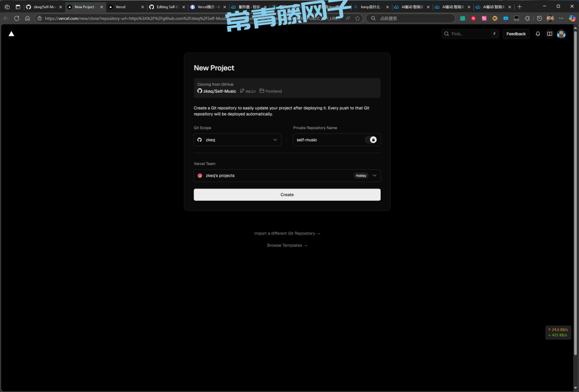This screenshot has height=392, width=579.
Task: Open Import a different Git Repository link
Action: [x=287, y=233]
